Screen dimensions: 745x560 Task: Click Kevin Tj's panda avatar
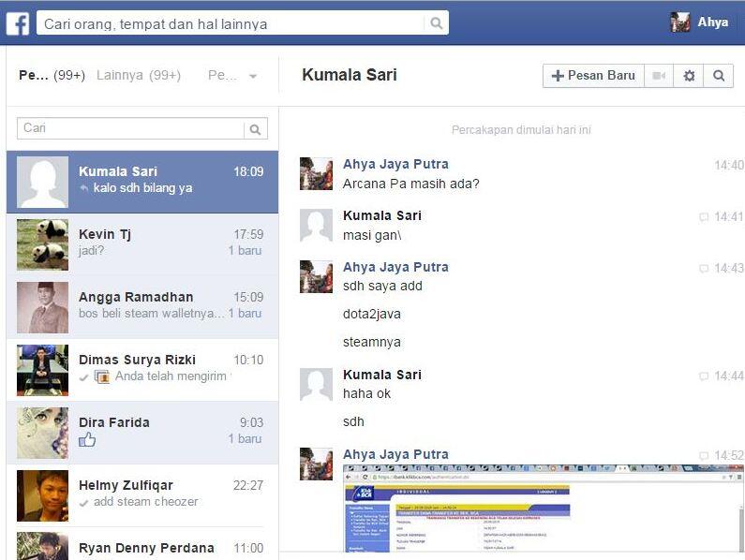43,244
